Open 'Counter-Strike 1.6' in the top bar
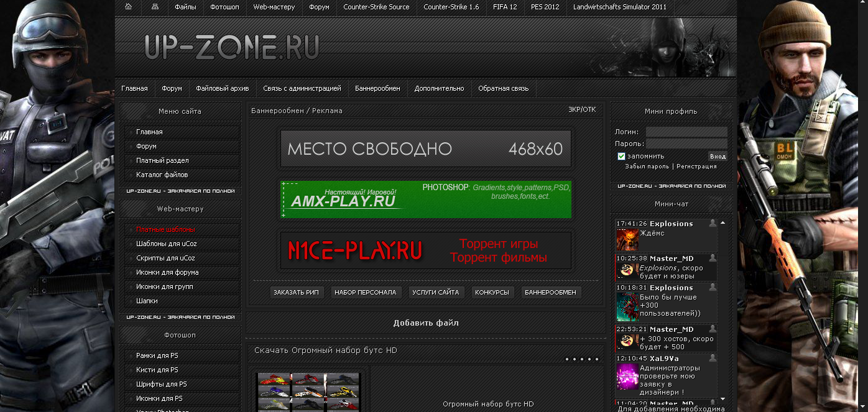The image size is (868, 412). [x=451, y=7]
